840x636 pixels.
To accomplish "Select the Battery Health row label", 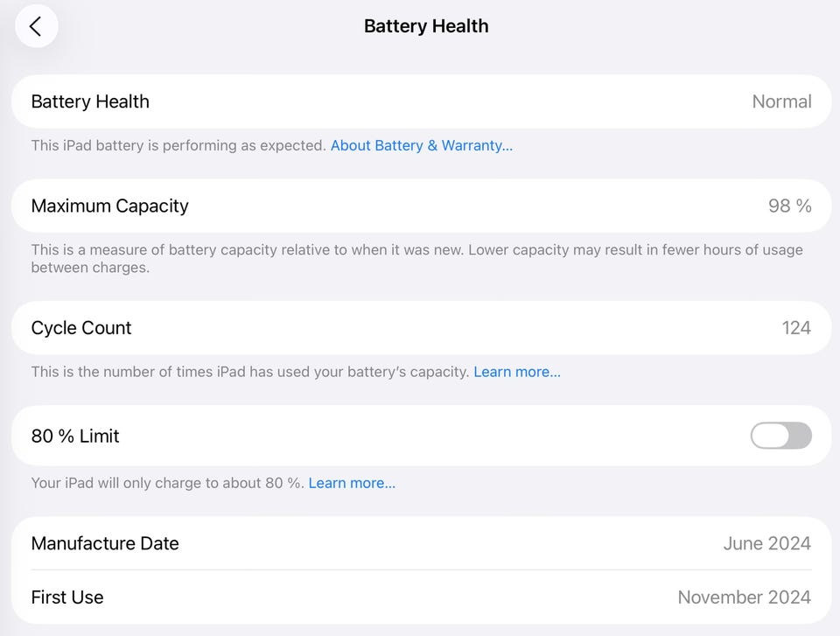I will [90, 101].
